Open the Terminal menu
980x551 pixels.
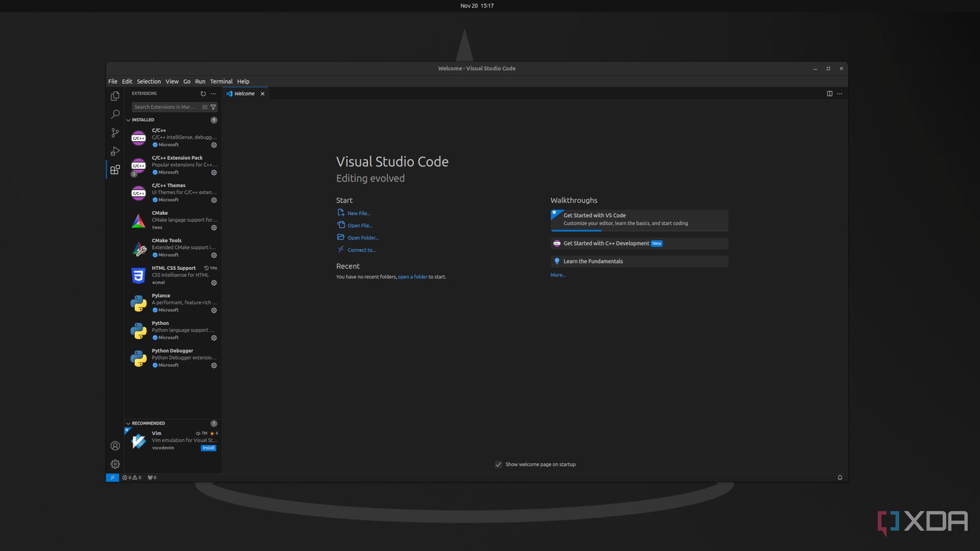coord(221,82)
